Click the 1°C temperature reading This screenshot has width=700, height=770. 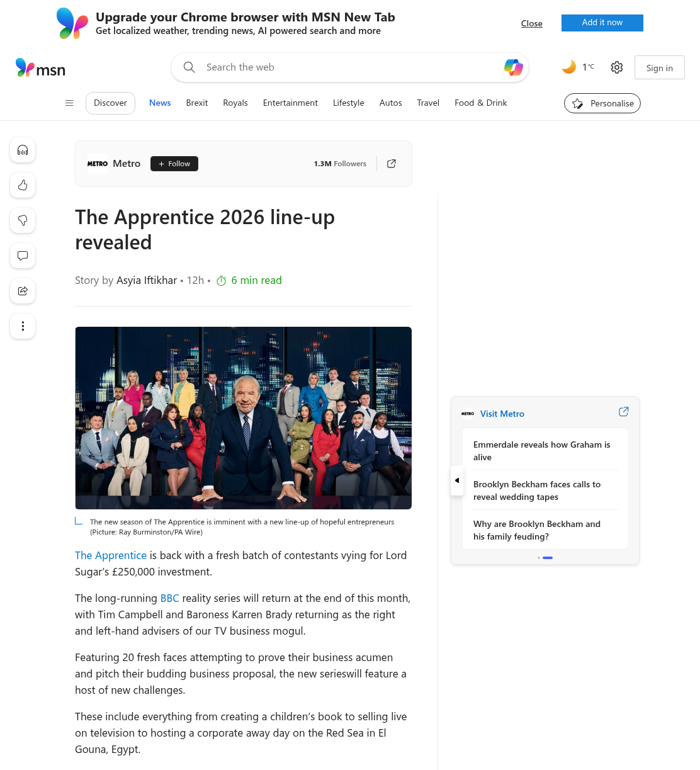click(x=588, y=67)
